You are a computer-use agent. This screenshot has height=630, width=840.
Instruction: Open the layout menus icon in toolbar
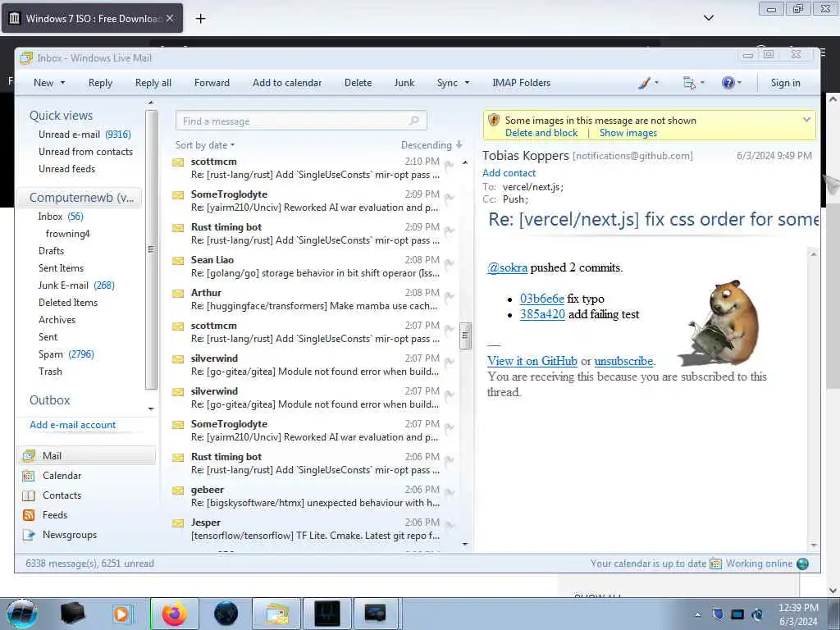pyautogui.click(x=689, y=83)
